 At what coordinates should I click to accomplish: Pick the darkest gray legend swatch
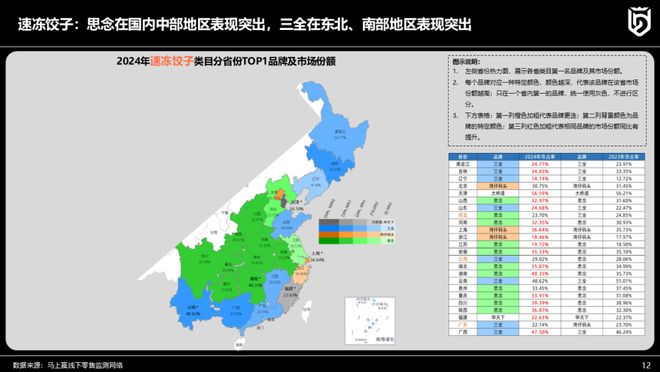click(x=329, y=223)
